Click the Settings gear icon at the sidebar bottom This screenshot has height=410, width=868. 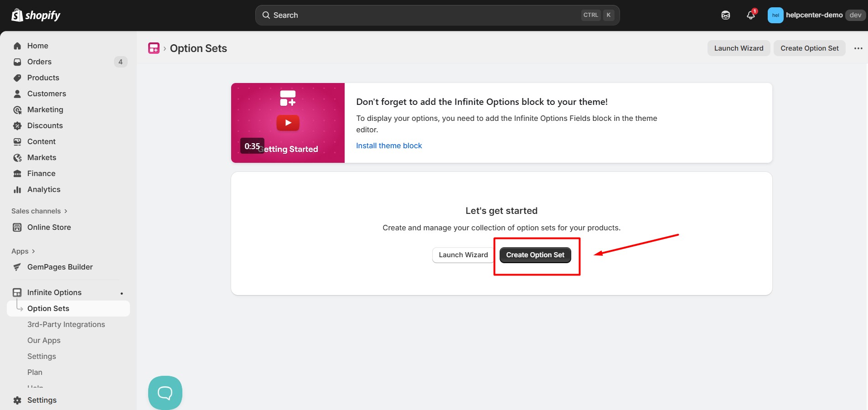click(x=17, y=400)
